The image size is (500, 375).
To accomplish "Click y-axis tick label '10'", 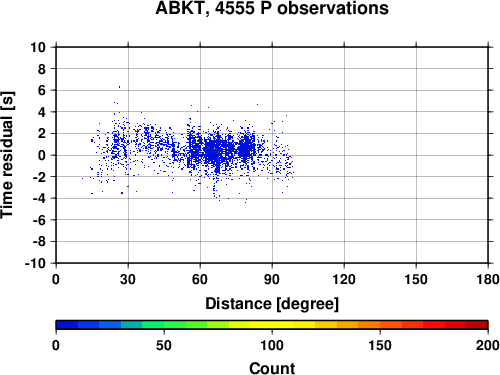I will [38, 47].
